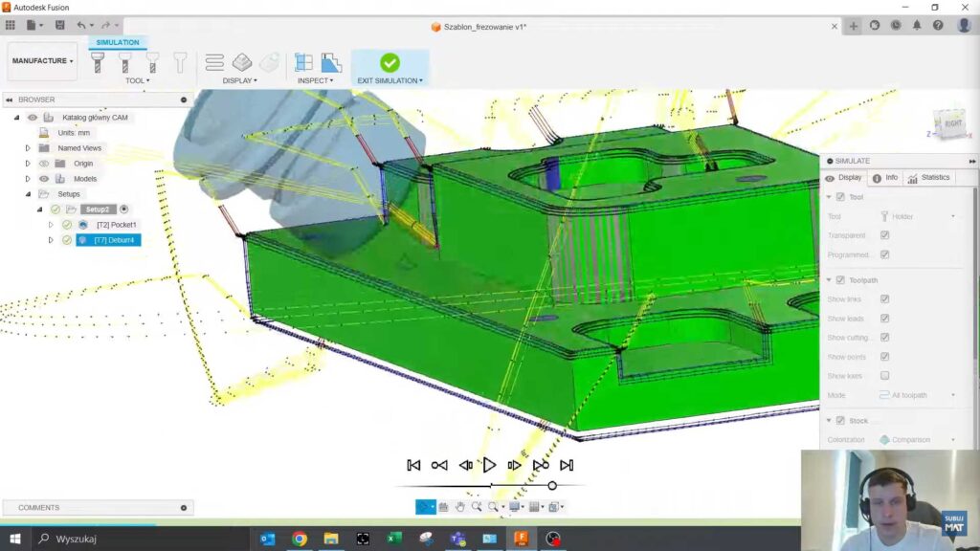Disable the Show links checkbox
The width and height of the screenshot is (980, 551).
884,299
